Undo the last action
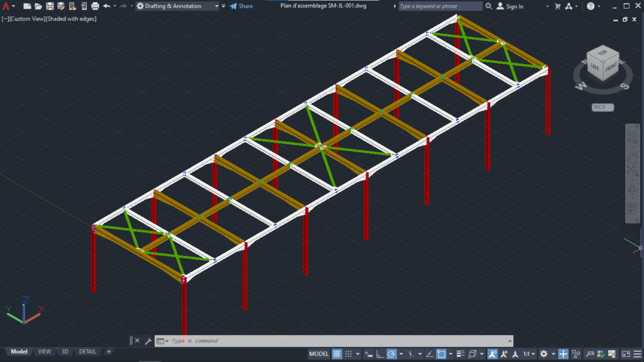 (107, 6)
